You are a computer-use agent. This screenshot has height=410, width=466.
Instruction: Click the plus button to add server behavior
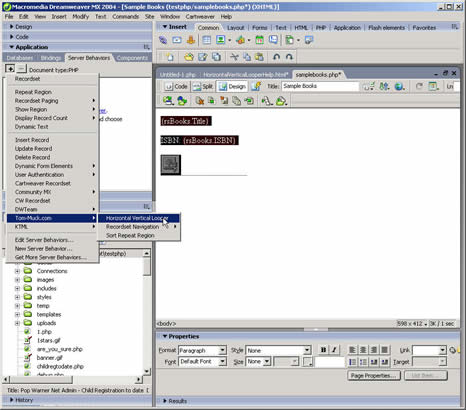pyautogui.click(x=10, y=69)
